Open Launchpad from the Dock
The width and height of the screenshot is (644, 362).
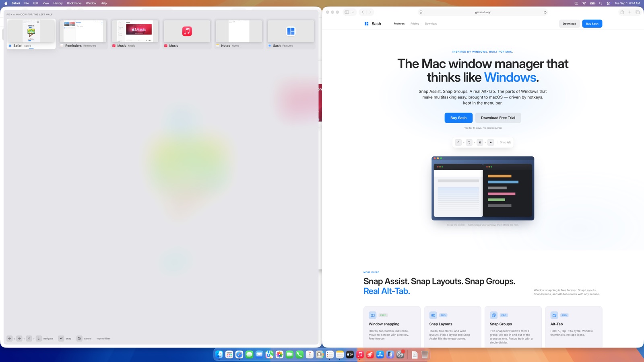[229, 354]
